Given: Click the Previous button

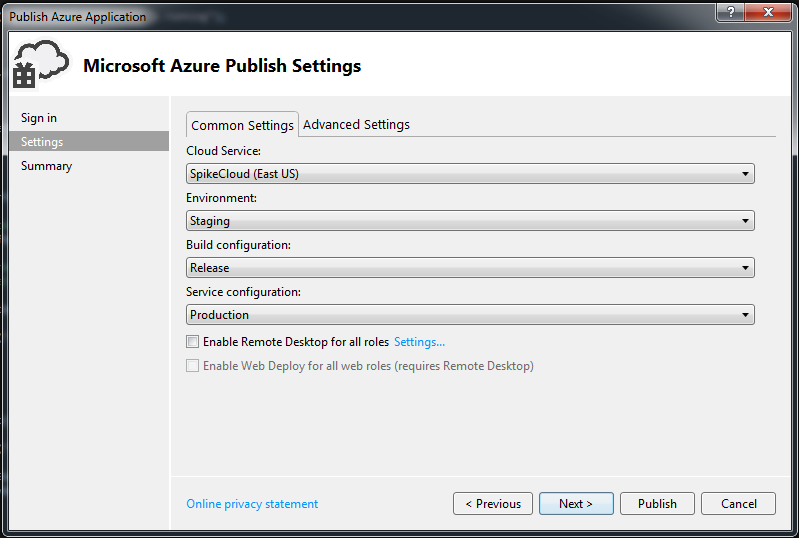Looking at the screenshot, I should coord(493,503).
